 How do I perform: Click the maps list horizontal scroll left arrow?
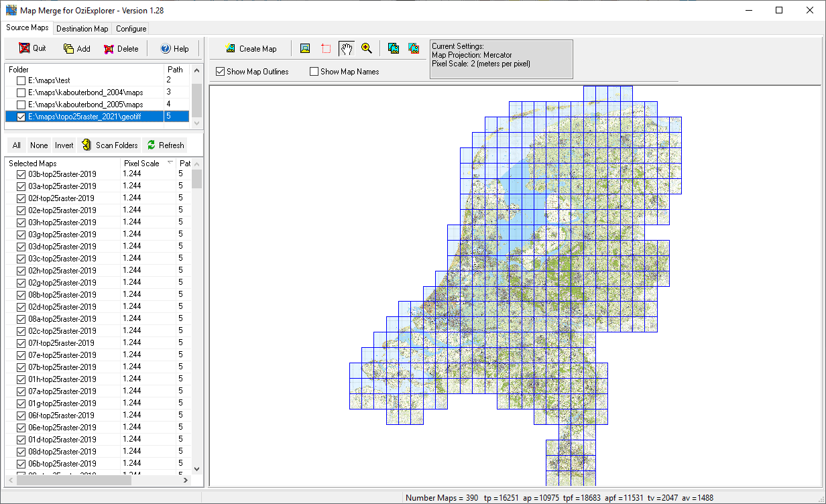(x=11, y=481)
